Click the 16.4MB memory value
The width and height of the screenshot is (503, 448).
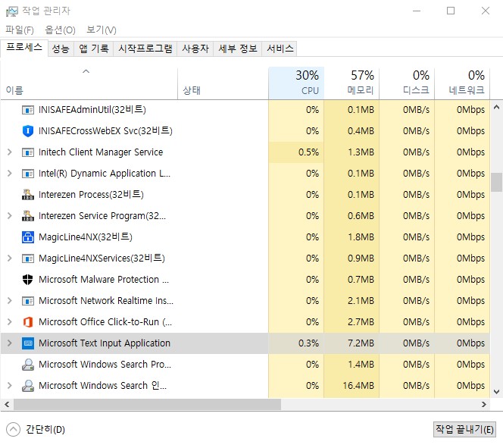click(358, 385)
